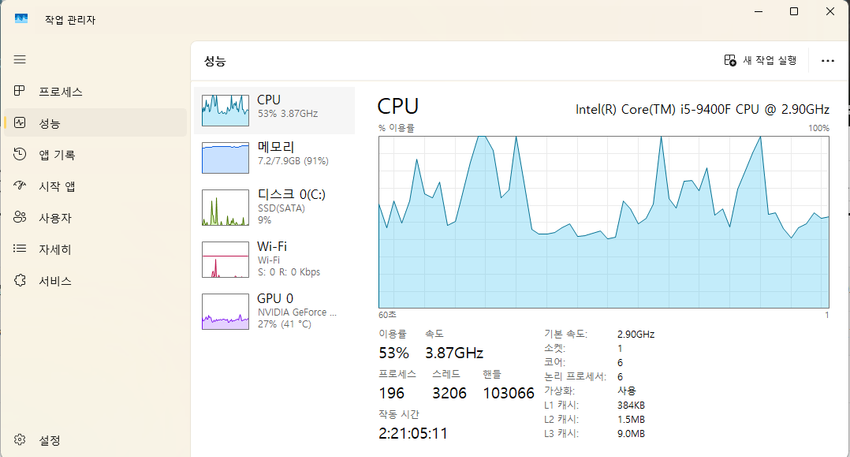Click the Task Manager app icon in title bar

tap(21, 20)
